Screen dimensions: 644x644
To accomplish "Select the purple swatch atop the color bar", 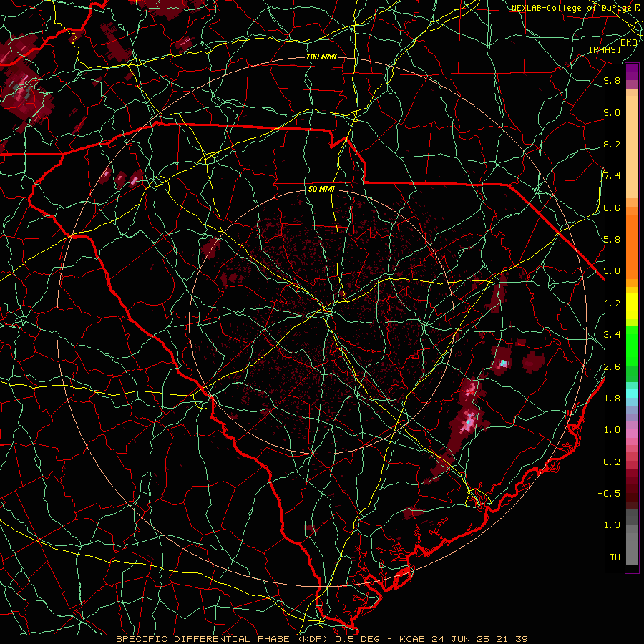I will click(x=632, y=72).
